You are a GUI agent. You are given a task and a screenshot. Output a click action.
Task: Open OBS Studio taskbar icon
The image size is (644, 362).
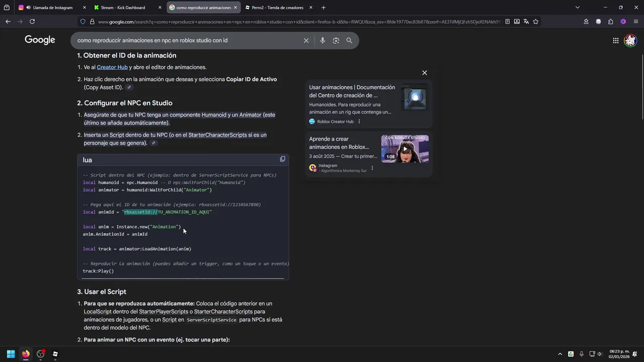click(41, 354)
